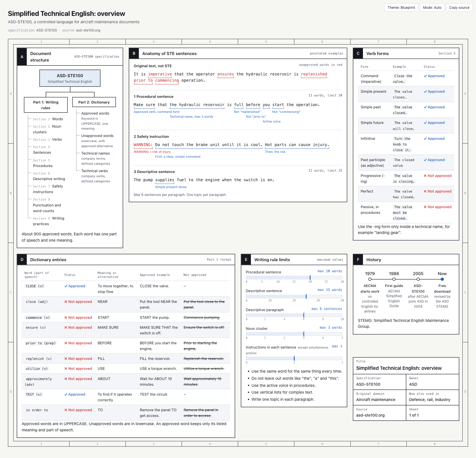
Task: Toggle the Mode: Auto button
Action: click(x=432, y=8)
